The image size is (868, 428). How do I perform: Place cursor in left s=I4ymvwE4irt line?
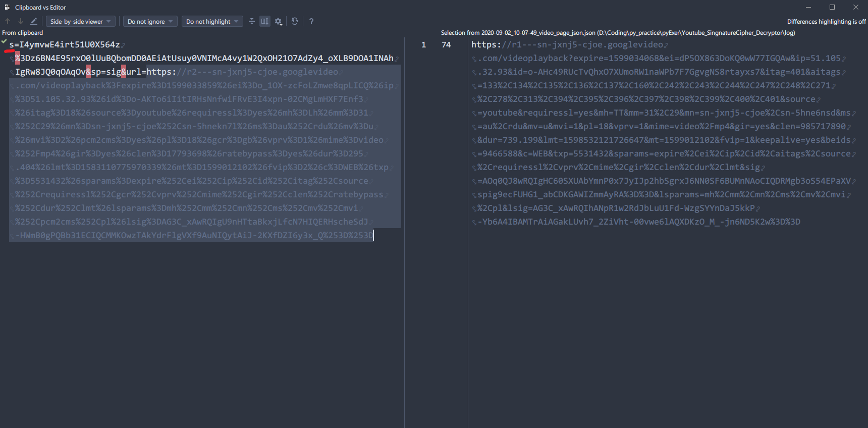(65, 45)
